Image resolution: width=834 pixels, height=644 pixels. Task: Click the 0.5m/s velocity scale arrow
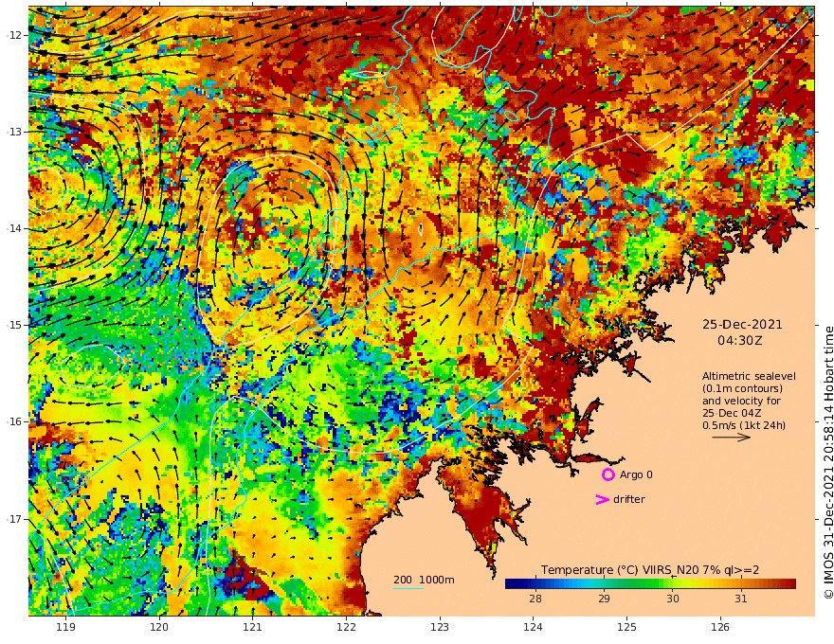[732, 438]
